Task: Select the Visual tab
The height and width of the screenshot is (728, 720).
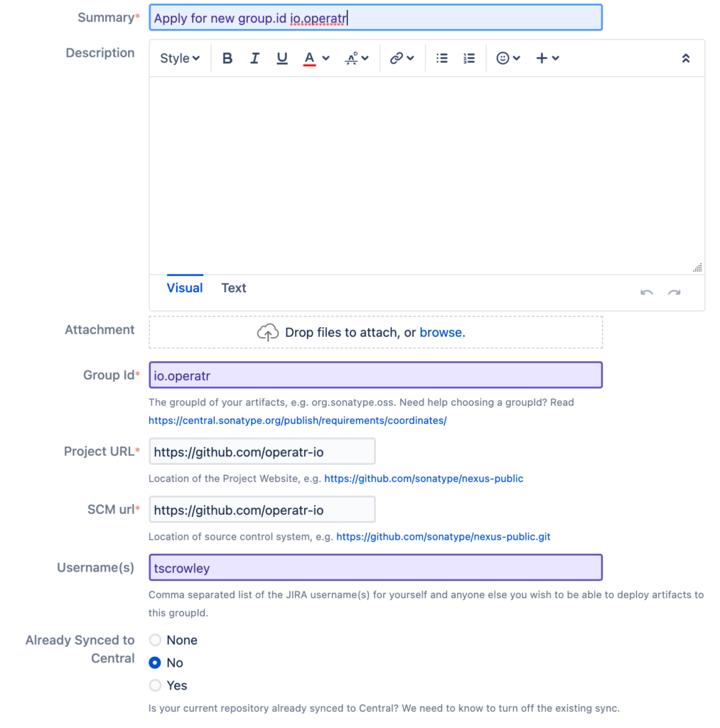Action: (x=184, y=288)
